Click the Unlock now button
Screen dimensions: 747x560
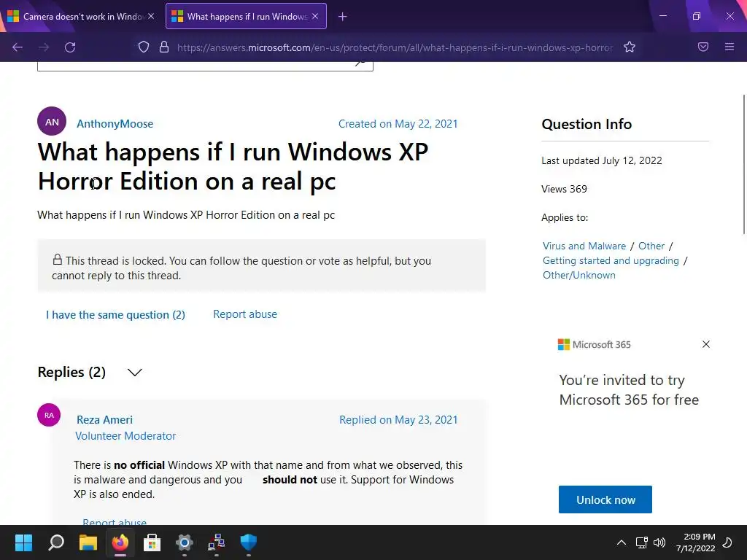[605, 499]
